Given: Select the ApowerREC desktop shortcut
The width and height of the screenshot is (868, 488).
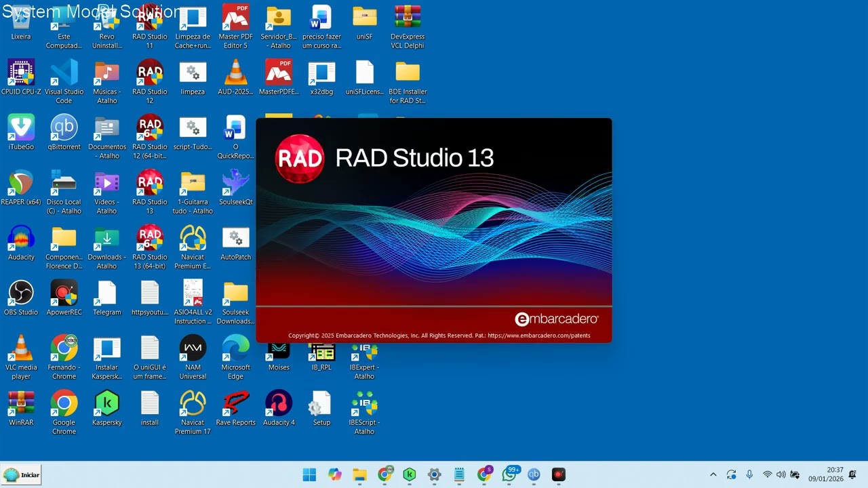Looking at the screenshot, I should [64, 298].
